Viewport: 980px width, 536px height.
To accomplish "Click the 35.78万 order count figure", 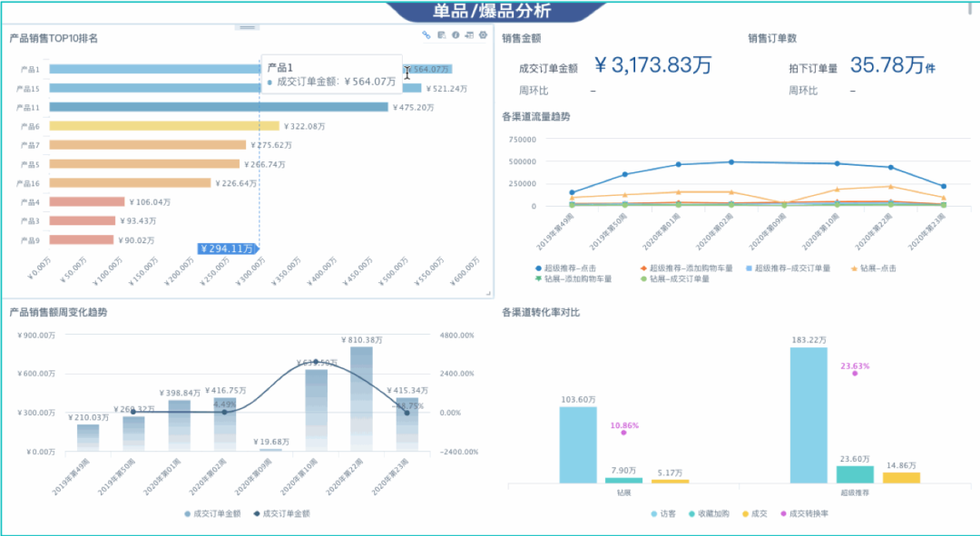I will 892,65.
